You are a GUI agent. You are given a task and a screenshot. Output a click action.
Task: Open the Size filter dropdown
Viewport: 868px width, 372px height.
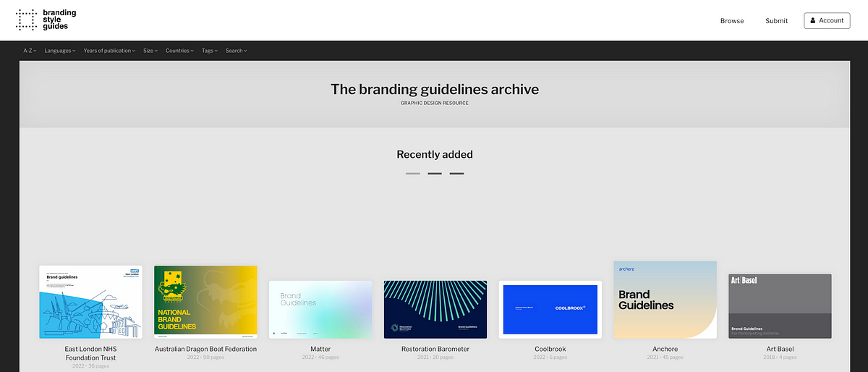(150, 51)
